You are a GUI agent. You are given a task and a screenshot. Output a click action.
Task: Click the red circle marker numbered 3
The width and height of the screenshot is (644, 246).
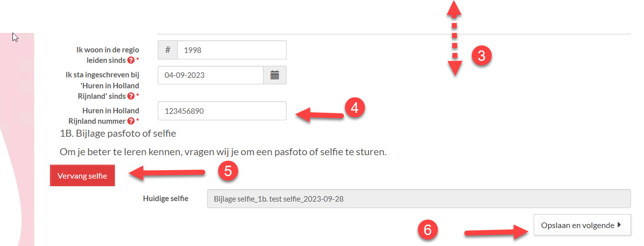pyautogui.click(x=481, y=56)
